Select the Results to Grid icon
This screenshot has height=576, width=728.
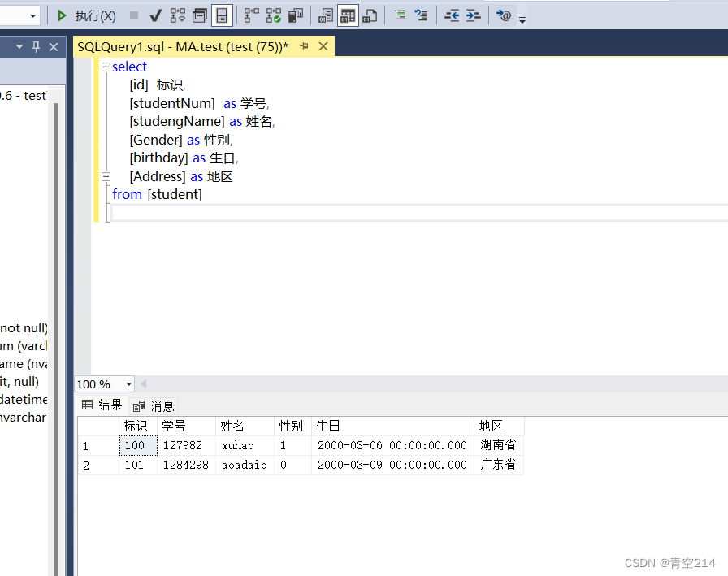tap(347, 15)
